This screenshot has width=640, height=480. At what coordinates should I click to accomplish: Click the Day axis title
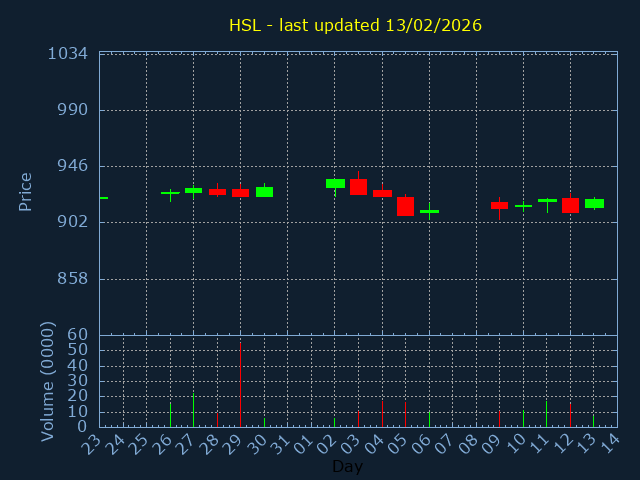coord(348,466)
